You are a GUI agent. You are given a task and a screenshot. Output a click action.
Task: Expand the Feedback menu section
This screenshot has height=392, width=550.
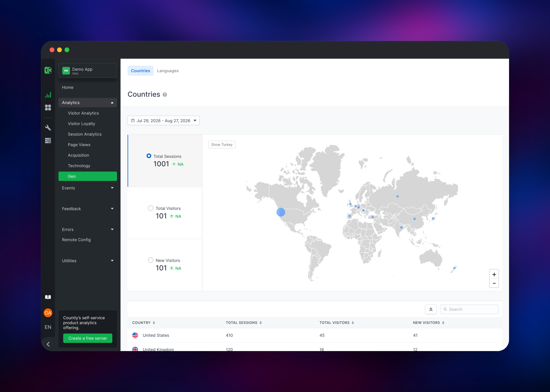(88, 209)
